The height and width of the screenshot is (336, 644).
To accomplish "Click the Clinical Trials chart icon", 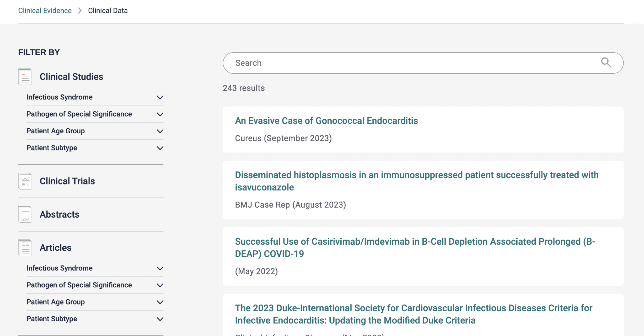I will coord(25,181).
